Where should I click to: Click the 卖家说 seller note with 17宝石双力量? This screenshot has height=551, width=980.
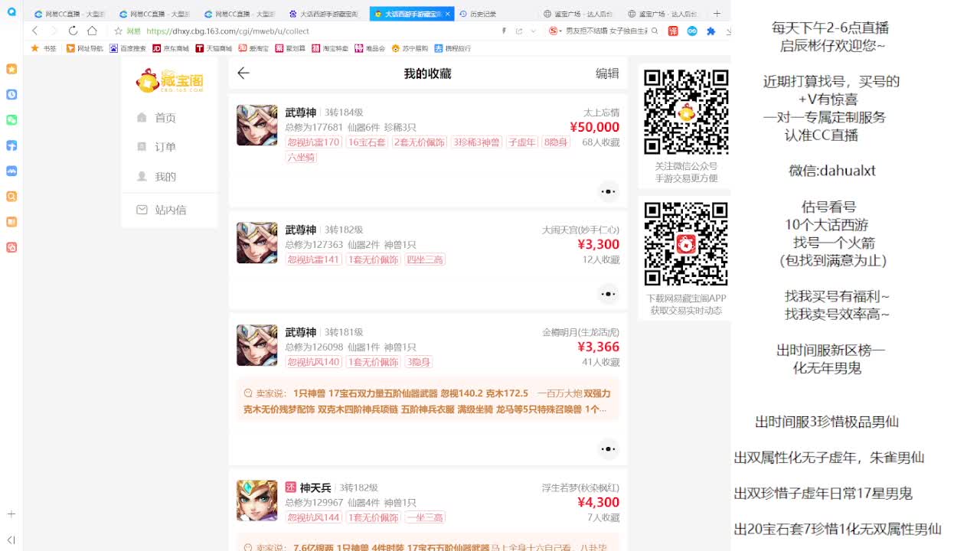(428, 401)
